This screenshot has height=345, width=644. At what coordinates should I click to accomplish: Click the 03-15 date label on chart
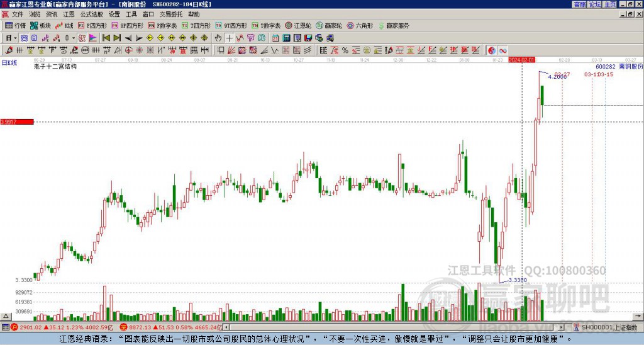tap(606, 74)
